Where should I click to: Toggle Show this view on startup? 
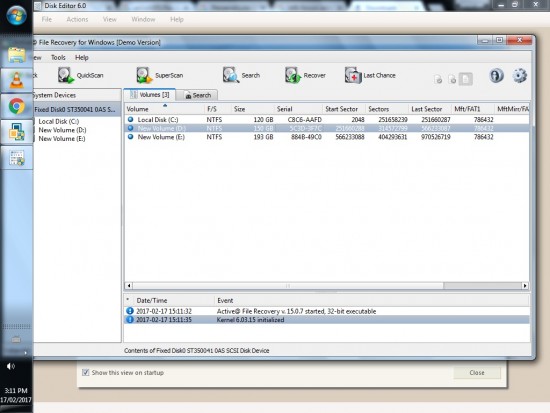(85, 372)
